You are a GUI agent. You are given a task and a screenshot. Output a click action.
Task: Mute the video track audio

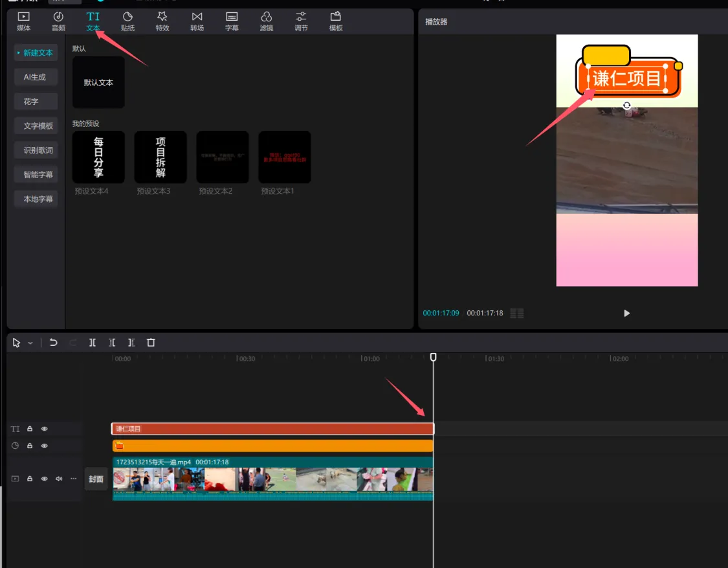[59, 479]
